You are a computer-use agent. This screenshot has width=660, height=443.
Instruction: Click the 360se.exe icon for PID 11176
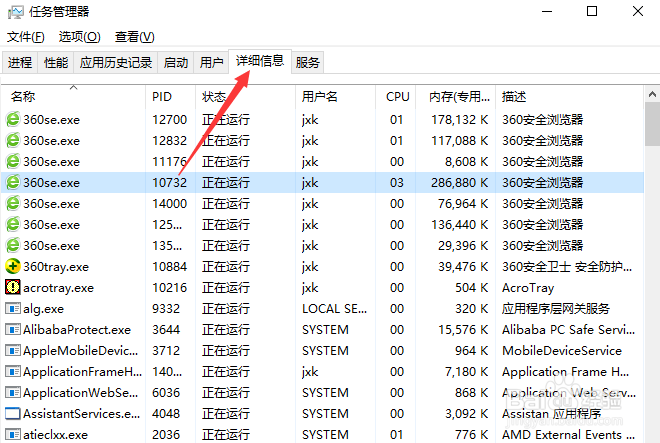(13, 161)
